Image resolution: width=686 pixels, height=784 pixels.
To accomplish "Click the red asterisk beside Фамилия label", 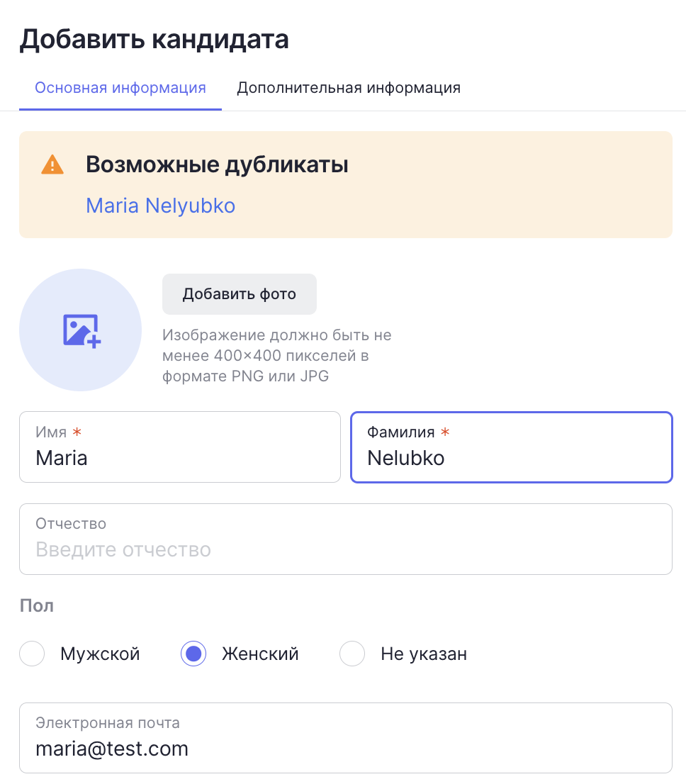I will tap(445, 432).
